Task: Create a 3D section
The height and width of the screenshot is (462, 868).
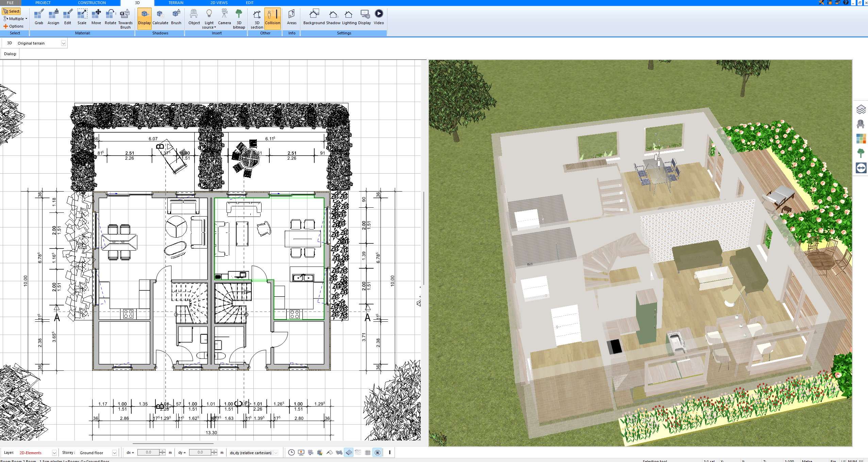Action: click(257, 19)
